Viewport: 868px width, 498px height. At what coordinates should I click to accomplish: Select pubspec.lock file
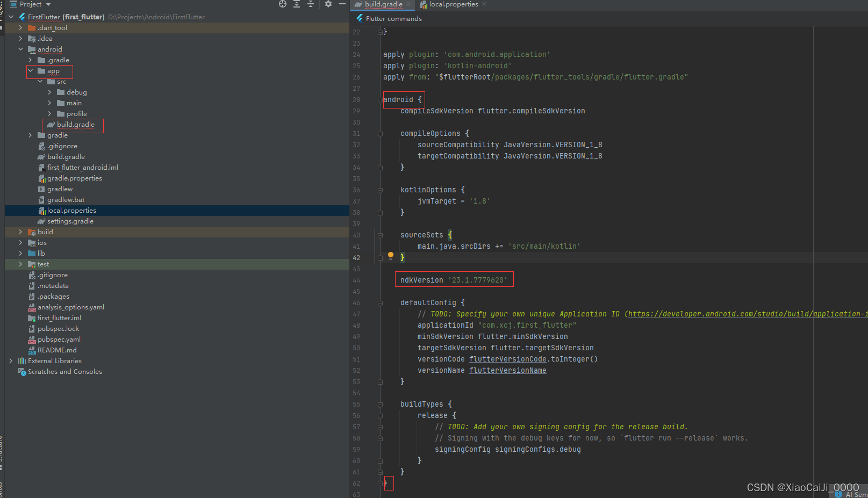(x=58, y=329)
